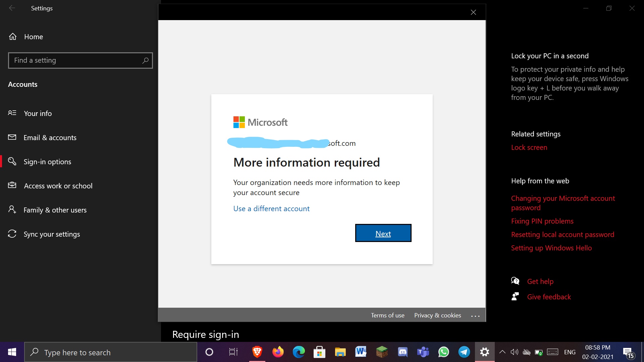644x362 pixels.
Task: Launch Minecraft from taskbar
Action: coord(382,352)
